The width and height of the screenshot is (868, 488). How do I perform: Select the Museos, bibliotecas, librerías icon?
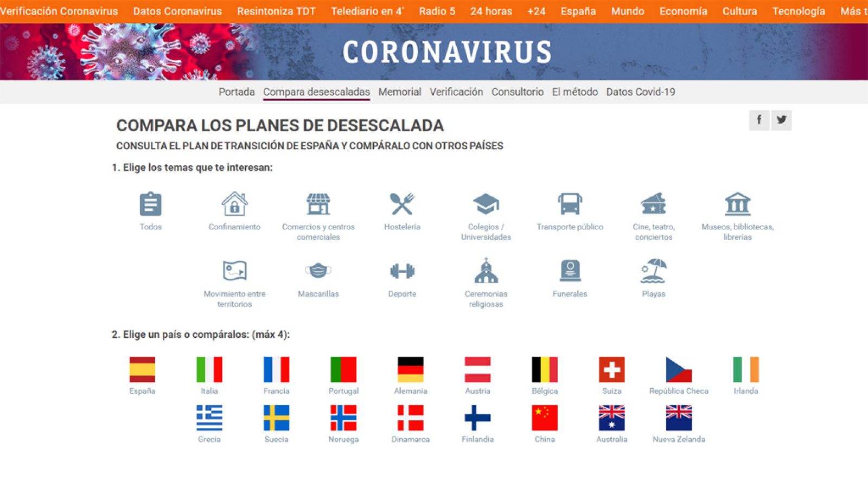(737, 205)
